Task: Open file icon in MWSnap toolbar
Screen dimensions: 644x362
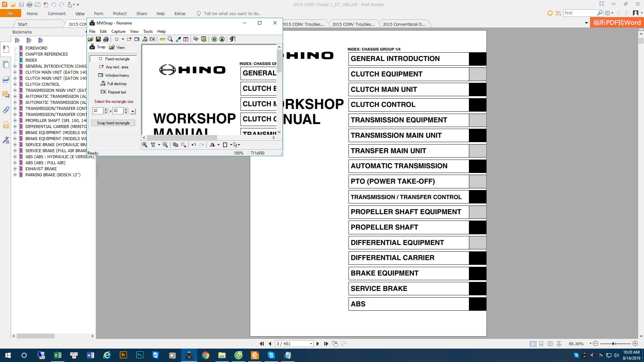Action: click(91, 39)
